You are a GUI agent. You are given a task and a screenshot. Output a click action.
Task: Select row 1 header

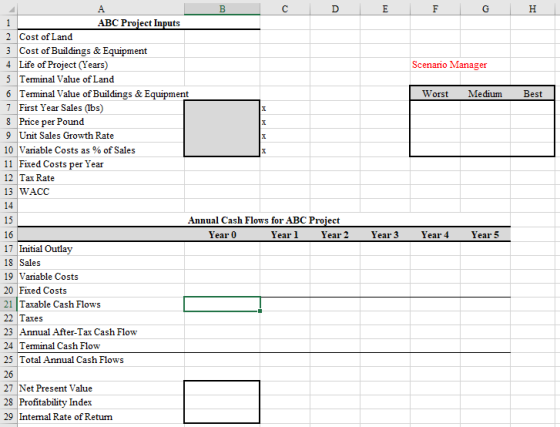pyautogui.click(x=9, y=23)
